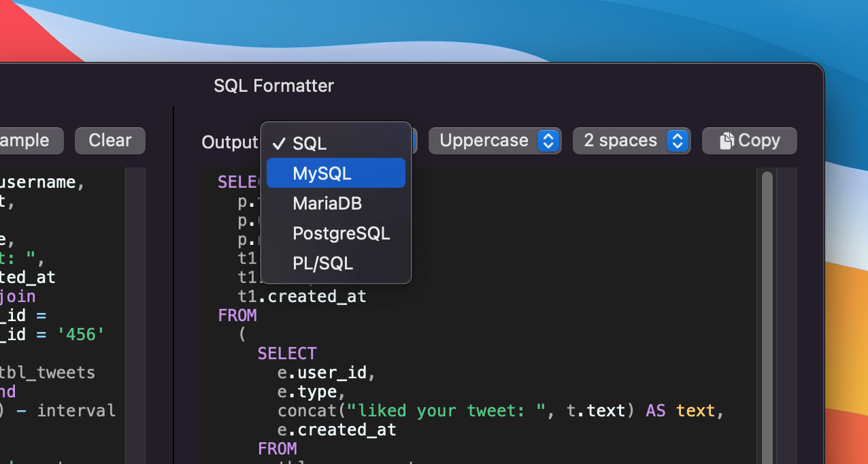868x464 pixels.
Task: Select MariaDB in the open dropdown
Action: pyautogui.click(x=327, y=203)
